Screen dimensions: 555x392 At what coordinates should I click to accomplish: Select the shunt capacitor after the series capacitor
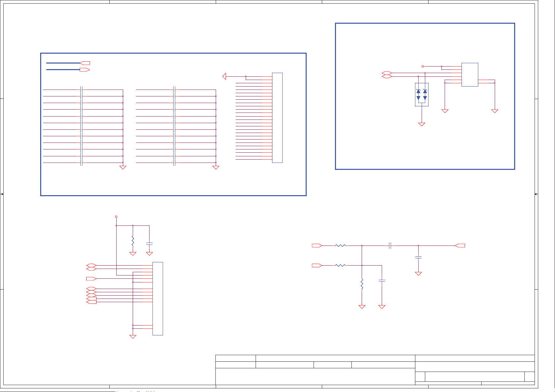(x=418, y=257)
